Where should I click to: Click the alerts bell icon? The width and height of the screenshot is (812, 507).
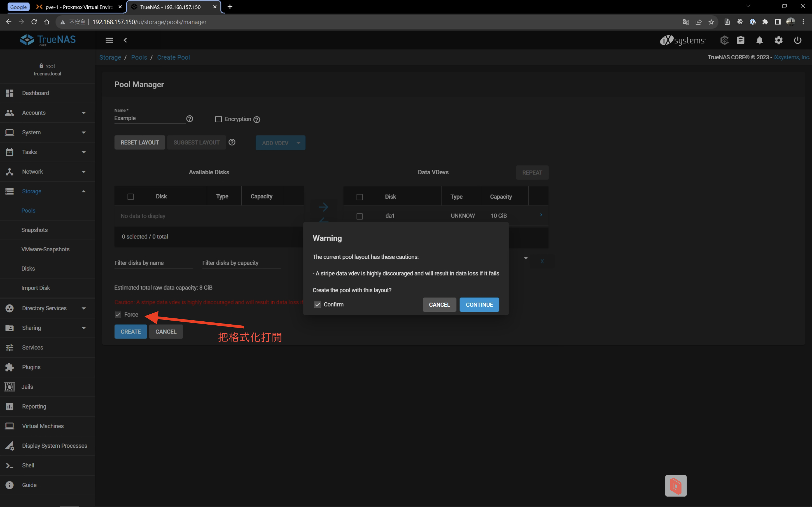(x=759, y=40)
